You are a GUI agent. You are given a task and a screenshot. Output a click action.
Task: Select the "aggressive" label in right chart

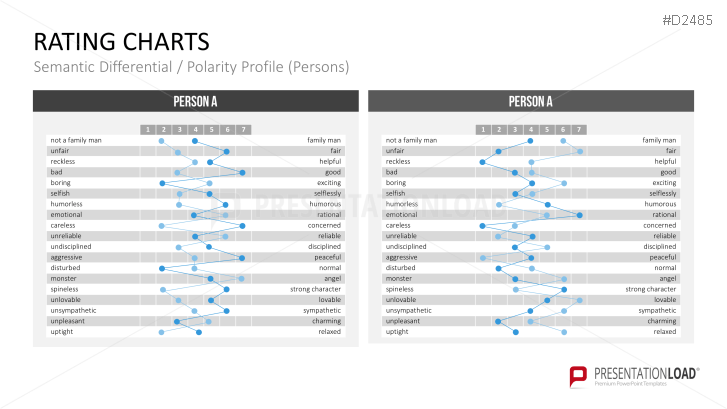402,257
